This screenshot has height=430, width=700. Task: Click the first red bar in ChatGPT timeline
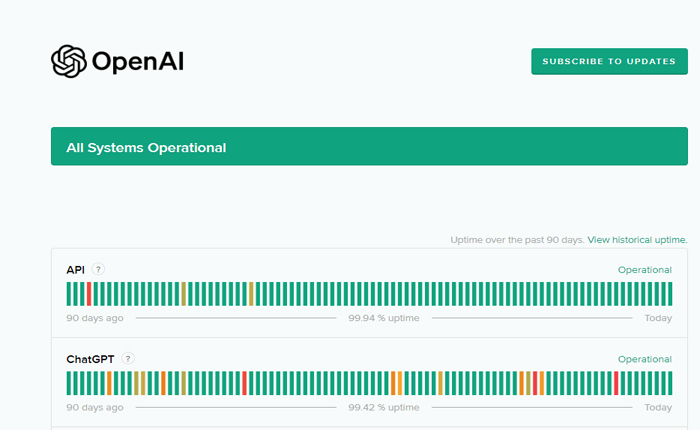point(244,383)
